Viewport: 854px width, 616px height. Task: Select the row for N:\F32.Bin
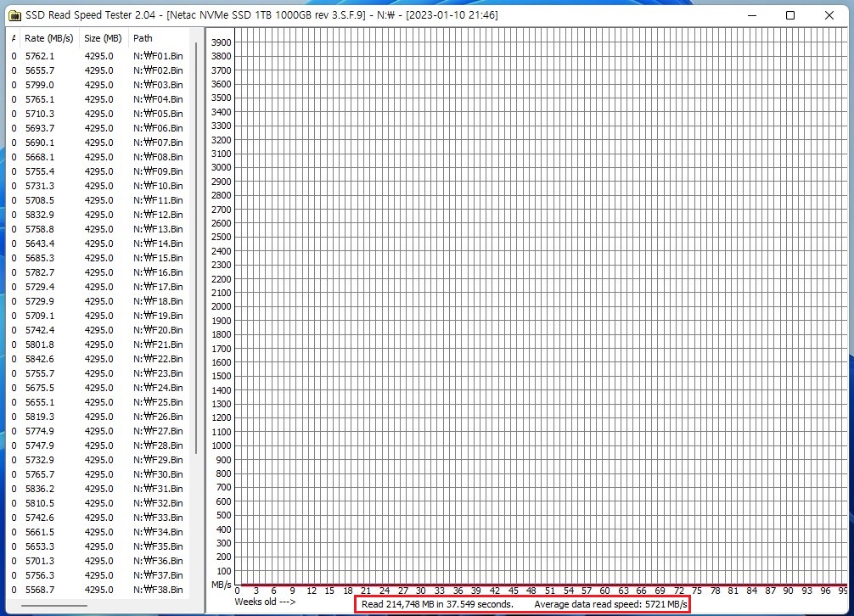(98, 503)
